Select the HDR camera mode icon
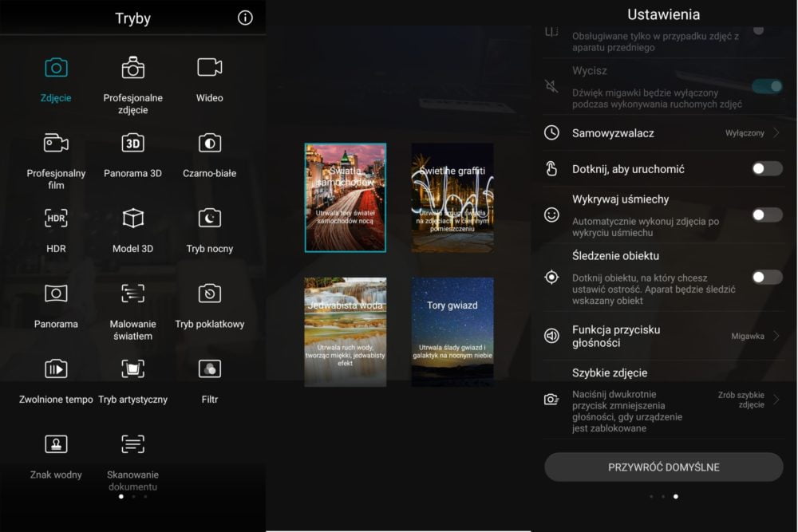Image resolution: width=798 pixels, height=532 pixels. coord(56,219)
